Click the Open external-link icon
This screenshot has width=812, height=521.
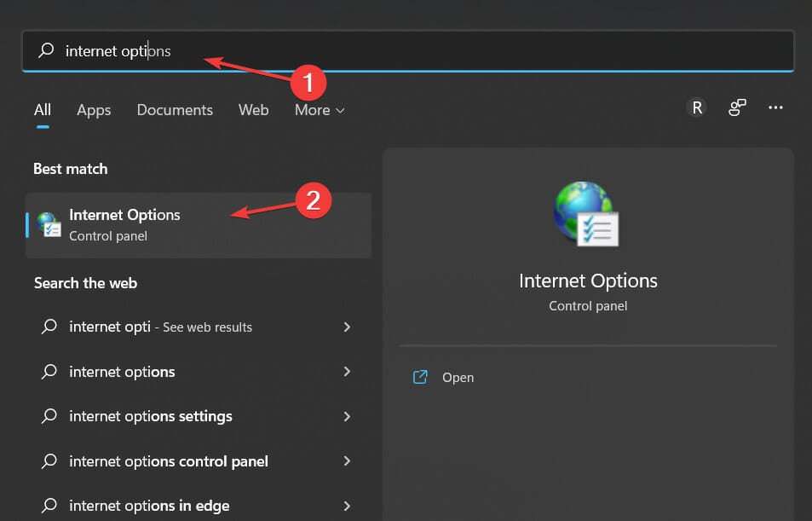[x=420, y=377]
